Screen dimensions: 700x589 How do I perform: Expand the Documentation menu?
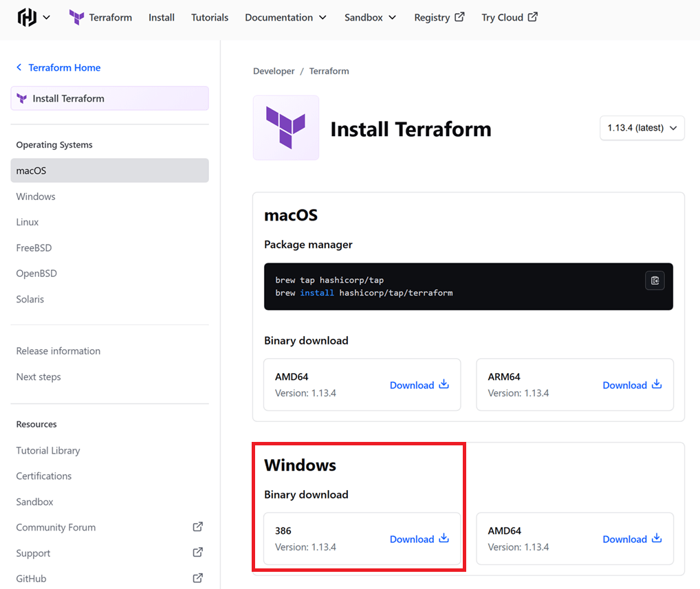pos(286,17)
